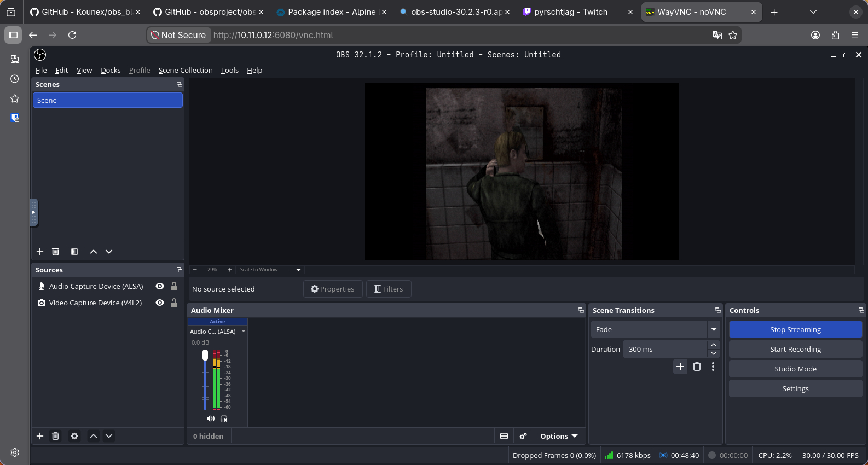This screenshot has height=465, width=868.
Task: Zoom in preview with plus icon
Action: (x=230, y=270)
